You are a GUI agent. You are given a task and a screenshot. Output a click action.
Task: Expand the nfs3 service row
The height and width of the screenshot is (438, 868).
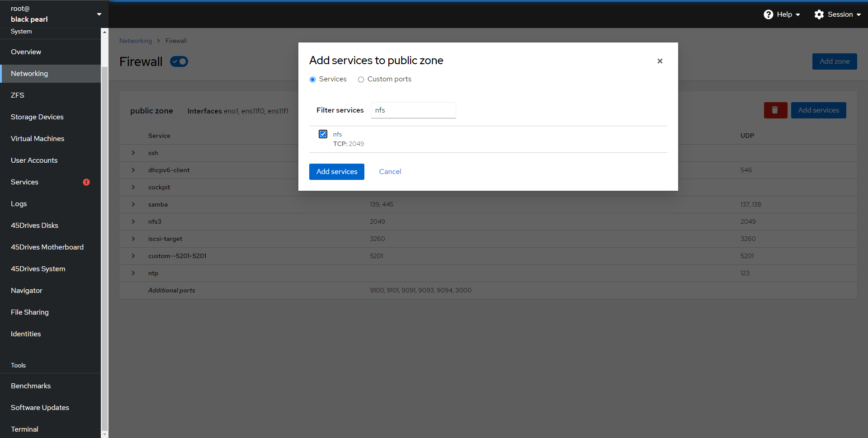133,221
